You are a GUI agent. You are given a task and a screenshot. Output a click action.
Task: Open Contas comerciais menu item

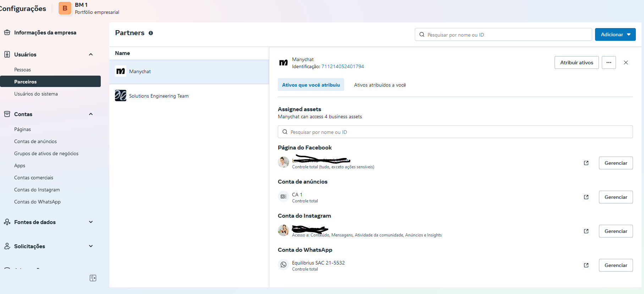click(34, 178)
